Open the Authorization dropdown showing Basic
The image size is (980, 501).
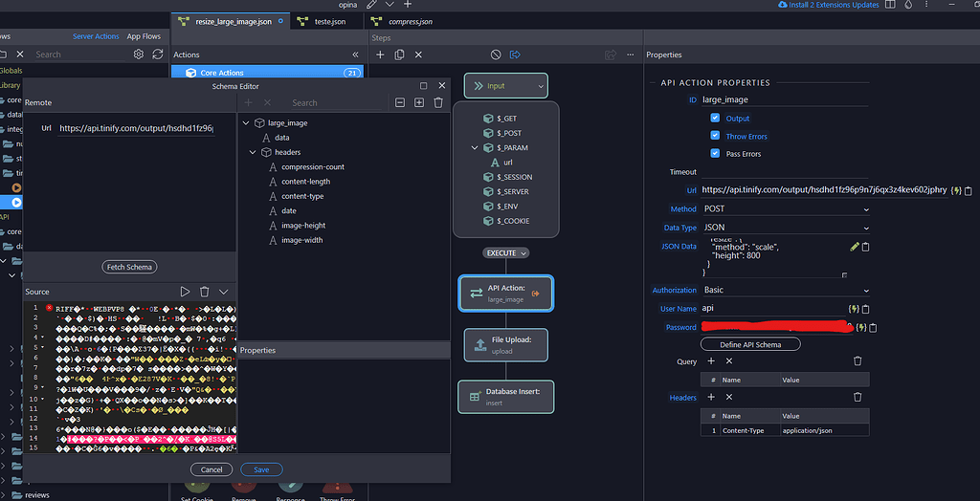(x=785, y=290)
